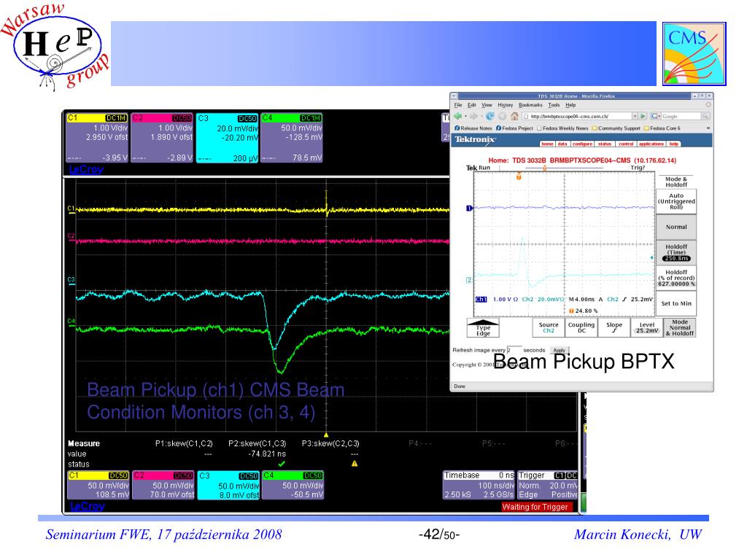Open the Level 25.2mV trigger option
Image resolution: width=747 pixels, height=560 pixels.
(647, 327)
